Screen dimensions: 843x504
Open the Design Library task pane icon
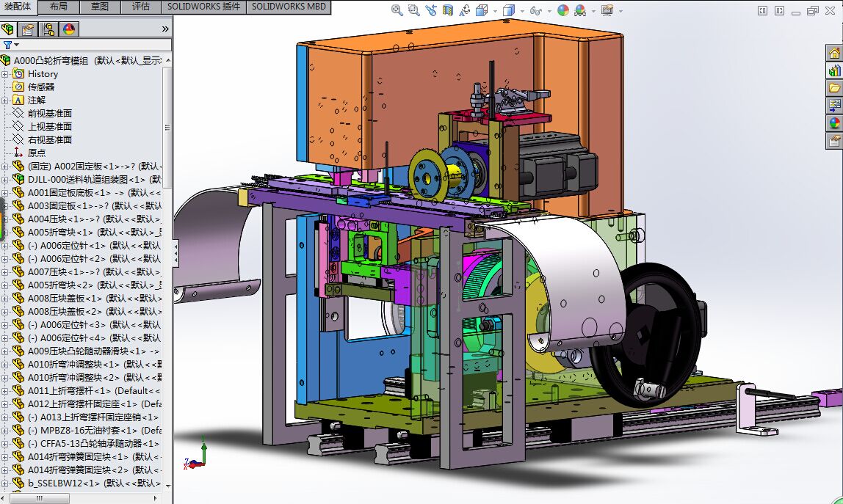(834, 70)
